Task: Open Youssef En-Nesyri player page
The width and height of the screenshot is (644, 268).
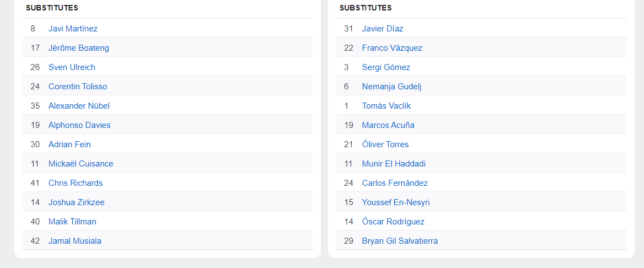Action: 396,202
